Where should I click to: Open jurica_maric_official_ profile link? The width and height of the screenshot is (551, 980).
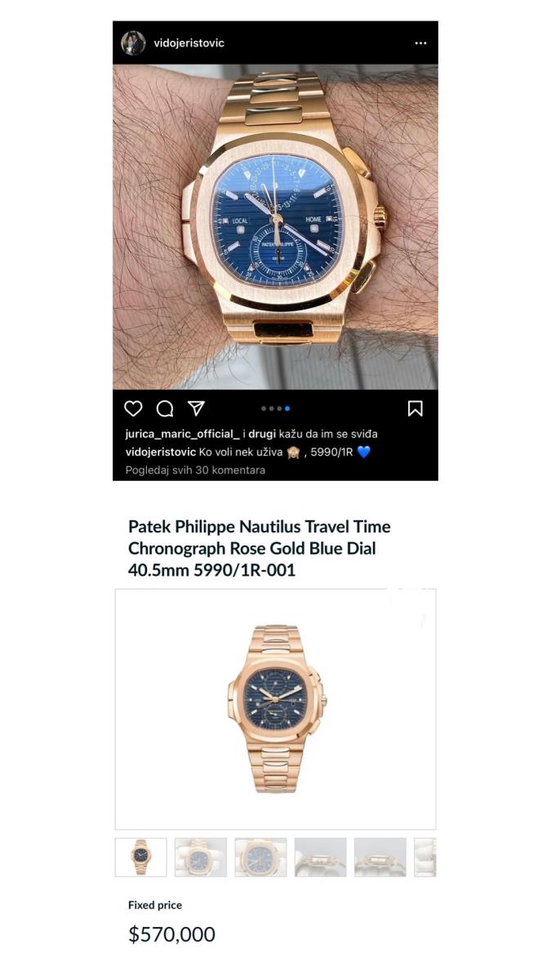pos(183,434)
